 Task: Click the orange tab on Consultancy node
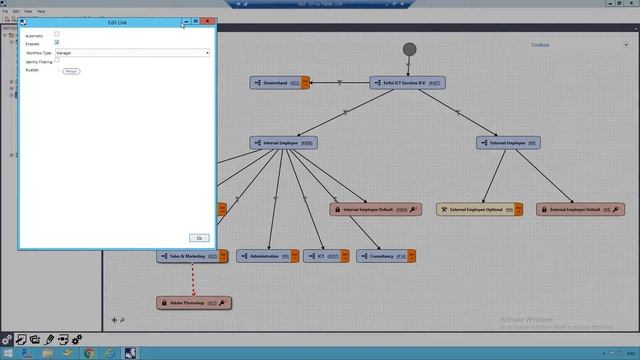click(x=411, y=256)
